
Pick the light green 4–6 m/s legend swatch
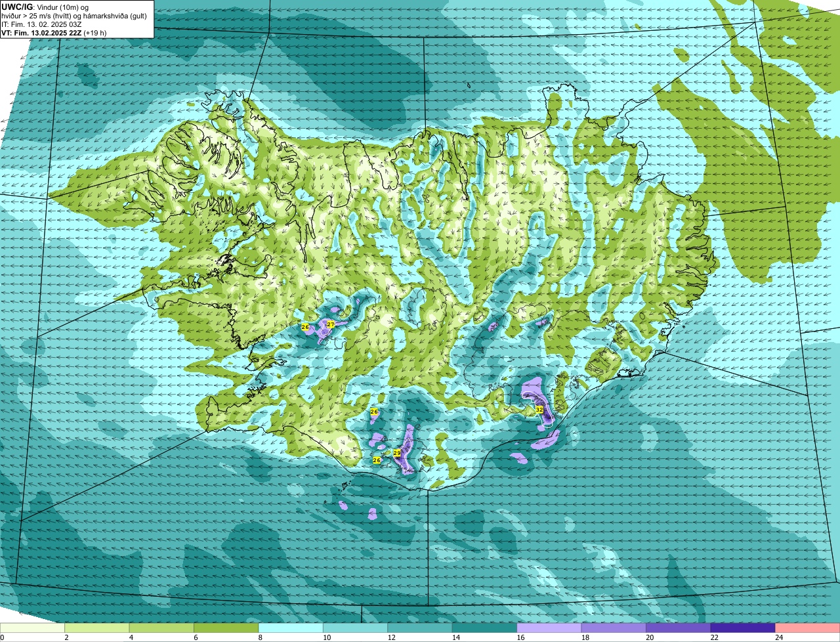[x=161, y=628]
